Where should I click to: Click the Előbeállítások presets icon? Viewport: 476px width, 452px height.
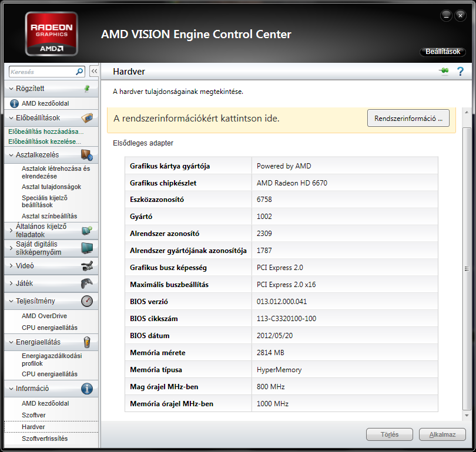click(87, 118)
